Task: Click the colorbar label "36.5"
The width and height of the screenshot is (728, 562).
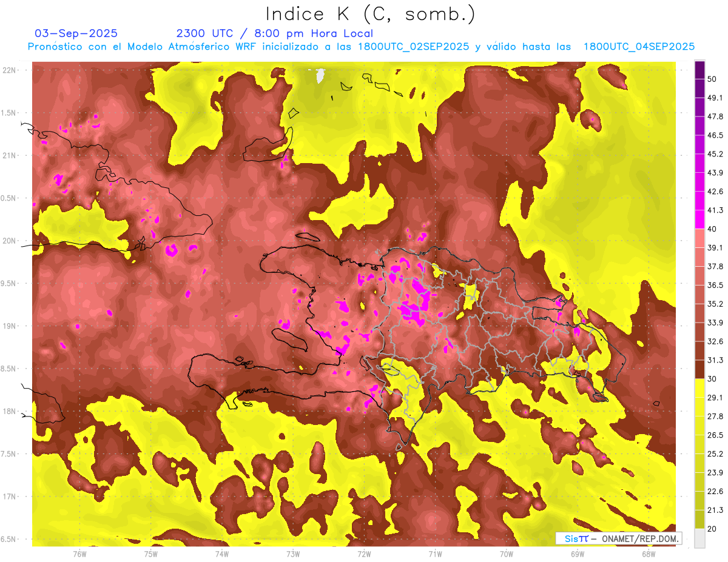Action: pyautogui.click(x=715, y=285)
